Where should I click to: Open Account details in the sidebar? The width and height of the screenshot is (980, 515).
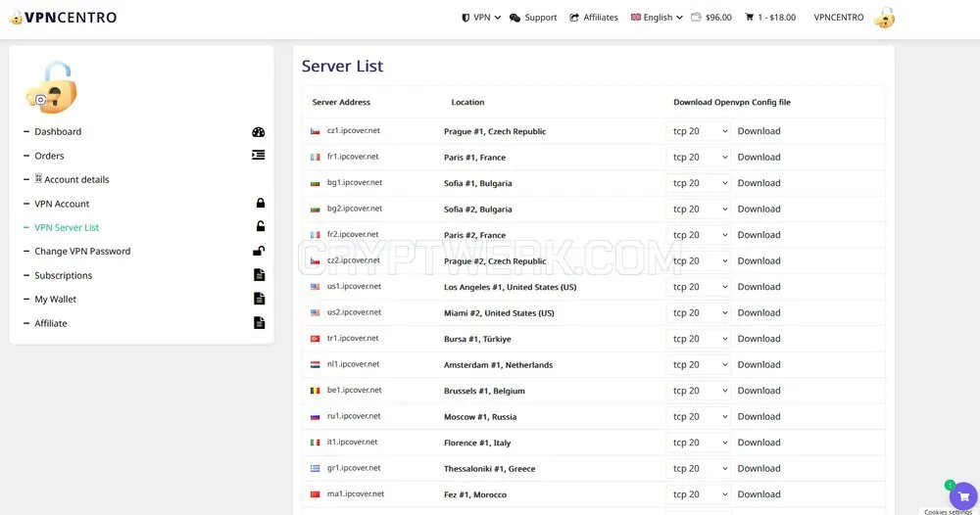pos(72,179)
